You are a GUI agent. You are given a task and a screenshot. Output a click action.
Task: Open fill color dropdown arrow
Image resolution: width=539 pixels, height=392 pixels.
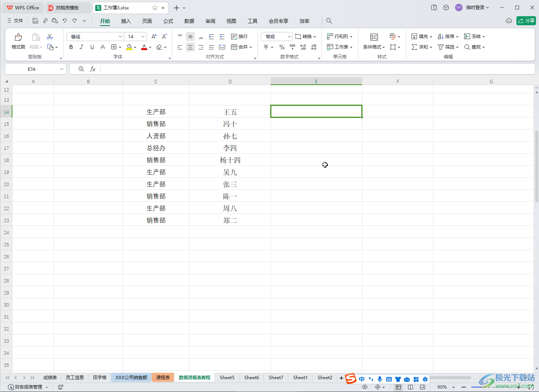coord(135,47)
